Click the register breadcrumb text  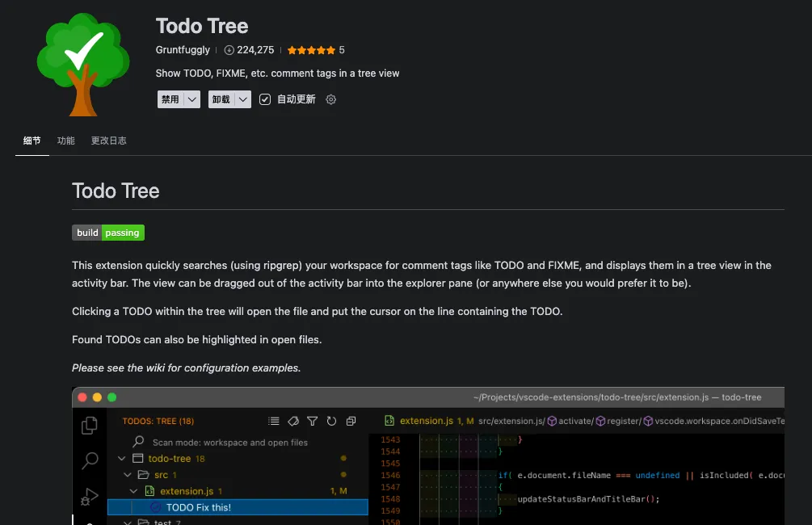pos(624,421)
